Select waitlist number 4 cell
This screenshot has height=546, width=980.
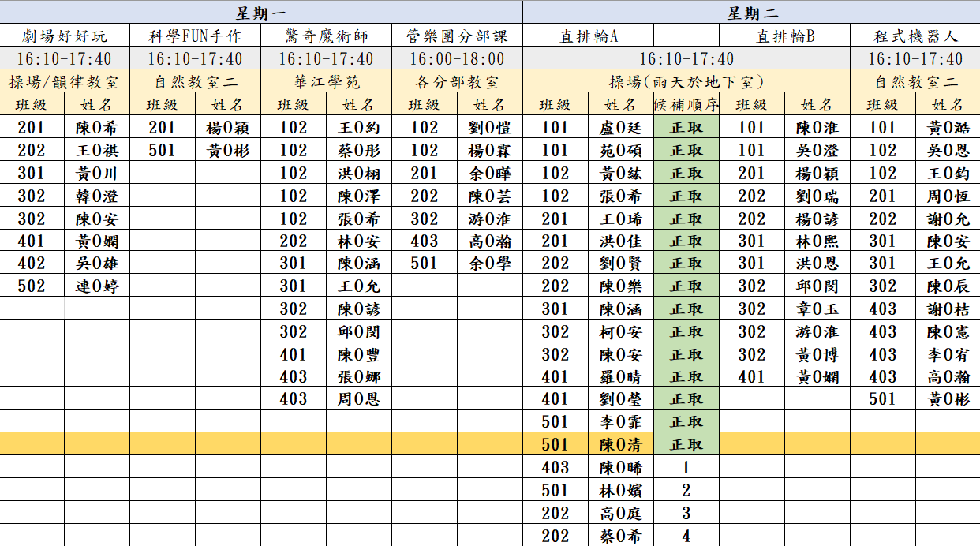point(686,536)
